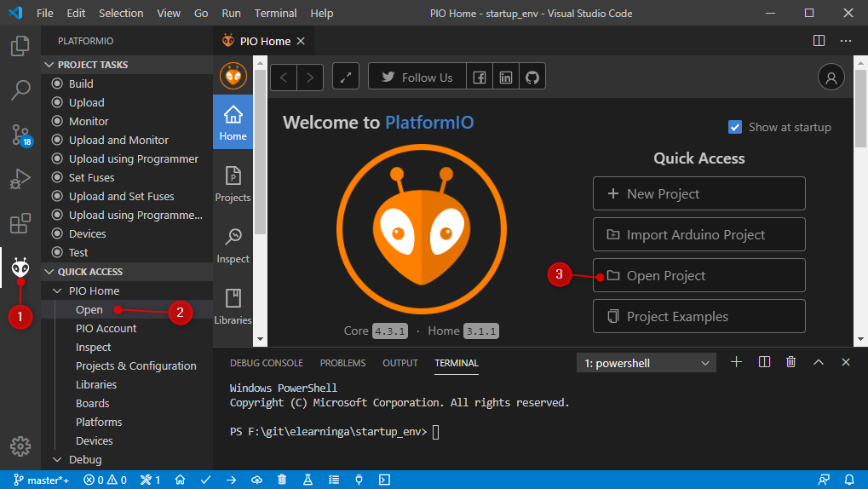Click the PIO sidebar vertical scrollbar

260,152
